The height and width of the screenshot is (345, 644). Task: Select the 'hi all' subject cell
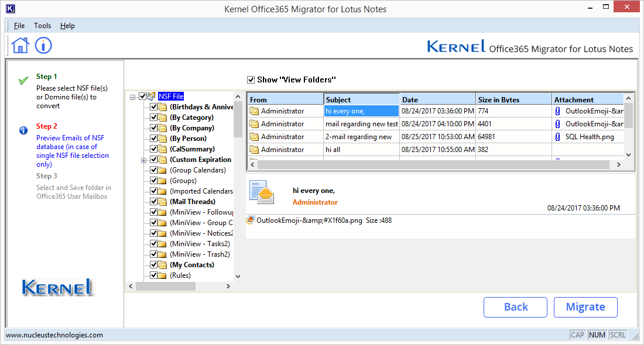[362, 150]
